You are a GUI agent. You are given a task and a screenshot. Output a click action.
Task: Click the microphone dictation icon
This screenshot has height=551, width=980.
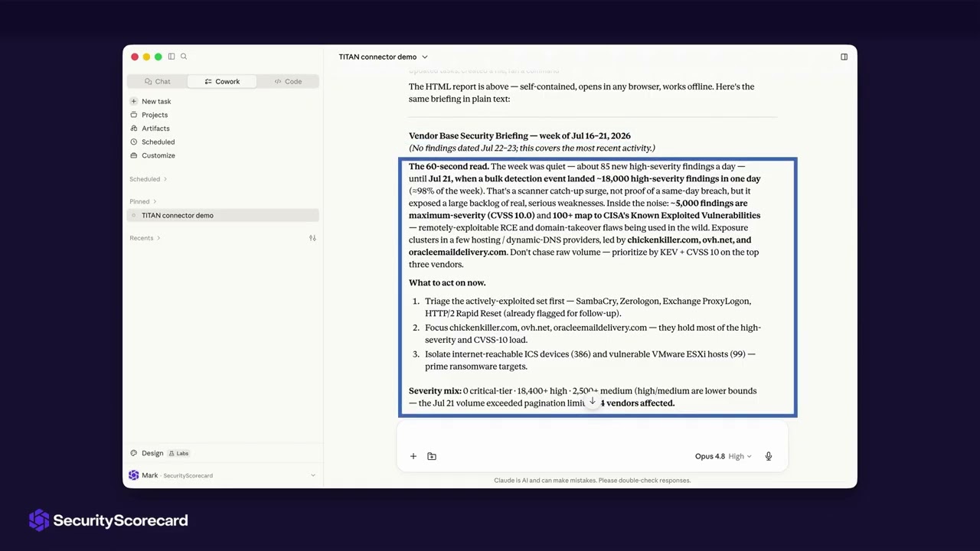click(x=769, y=456)
